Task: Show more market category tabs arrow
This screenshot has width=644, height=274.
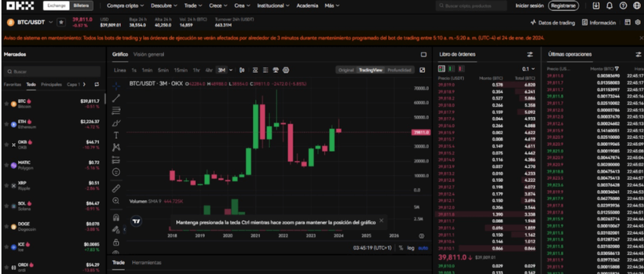Action: [x=84, y=84]
